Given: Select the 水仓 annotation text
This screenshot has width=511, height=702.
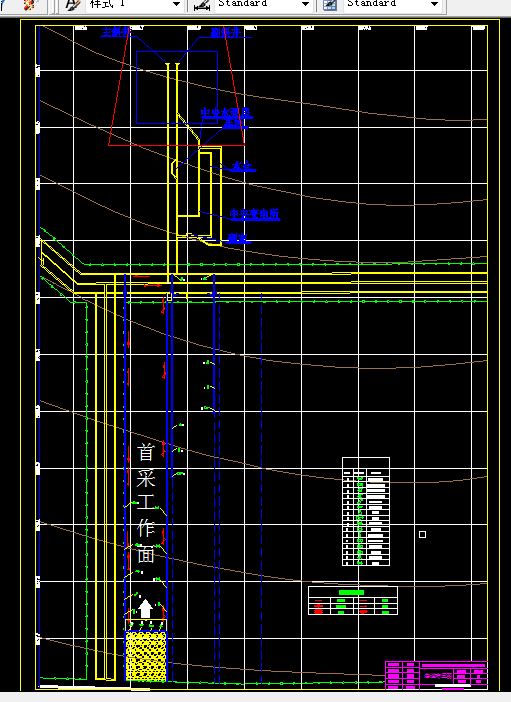Looking at the screenshot, I should [242, 166].
